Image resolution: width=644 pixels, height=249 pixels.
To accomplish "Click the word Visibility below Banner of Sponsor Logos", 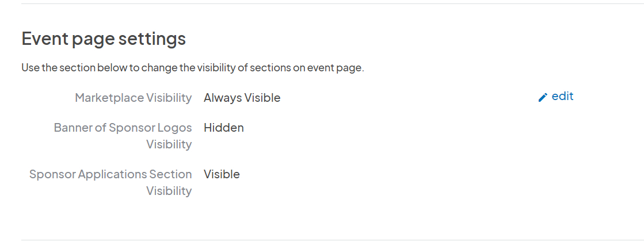I will (169, 145).
